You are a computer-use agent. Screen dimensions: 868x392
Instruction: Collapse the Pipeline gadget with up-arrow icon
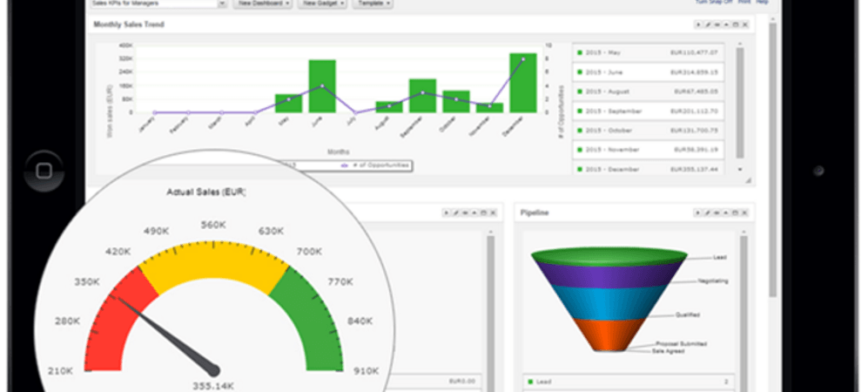coord(726,213)
